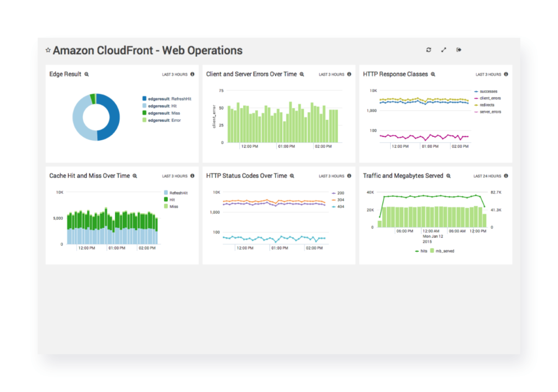Expand dashboard to full screen
558x392 pixels.
click(444, 50)
